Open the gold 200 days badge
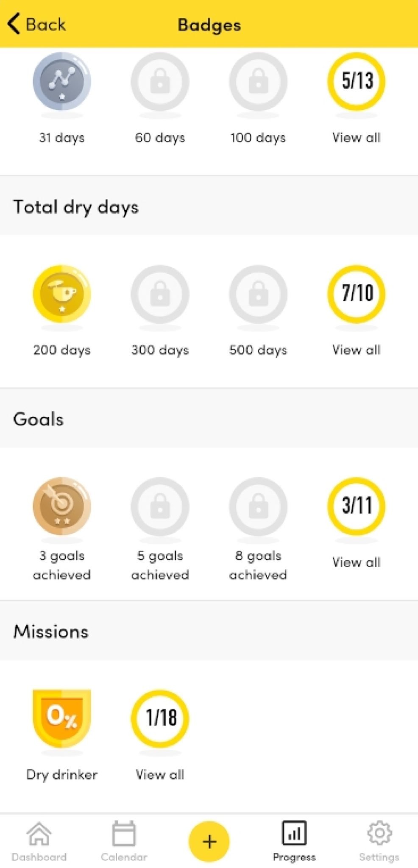The height and width of the screenshot is (868, 418). coord(62,294)
